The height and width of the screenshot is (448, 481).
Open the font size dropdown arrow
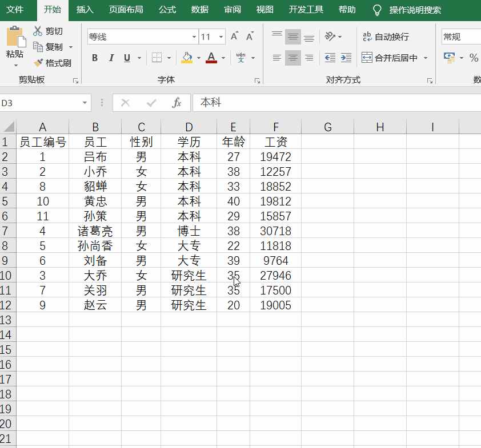coord(221,37)
